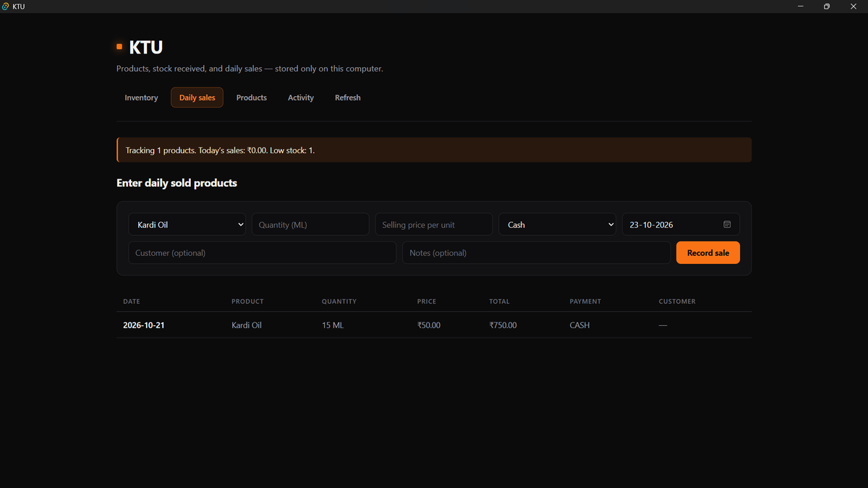Screen dimensions: 868x488
Task: Click the KTU main heading text
Action: [145, 48]
